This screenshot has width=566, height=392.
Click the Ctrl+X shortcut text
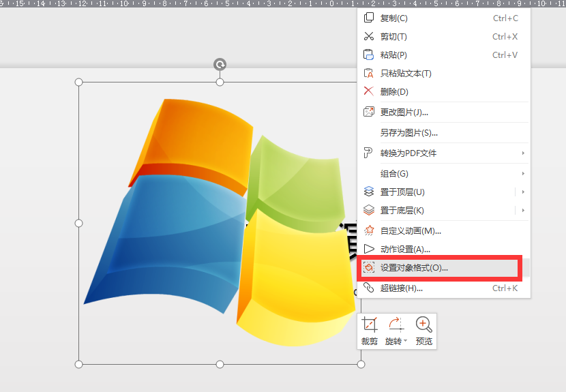(x=505, y=36)
